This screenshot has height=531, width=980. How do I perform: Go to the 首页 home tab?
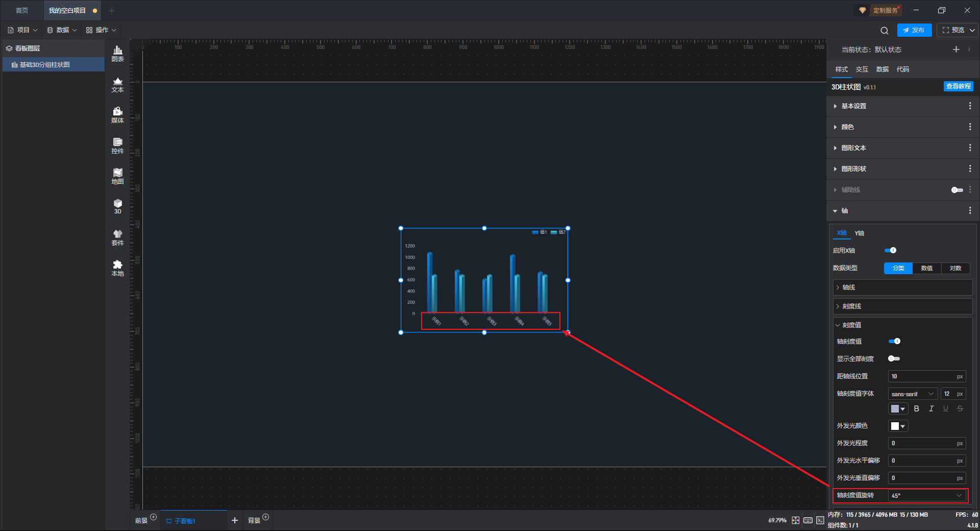(22, 10)
